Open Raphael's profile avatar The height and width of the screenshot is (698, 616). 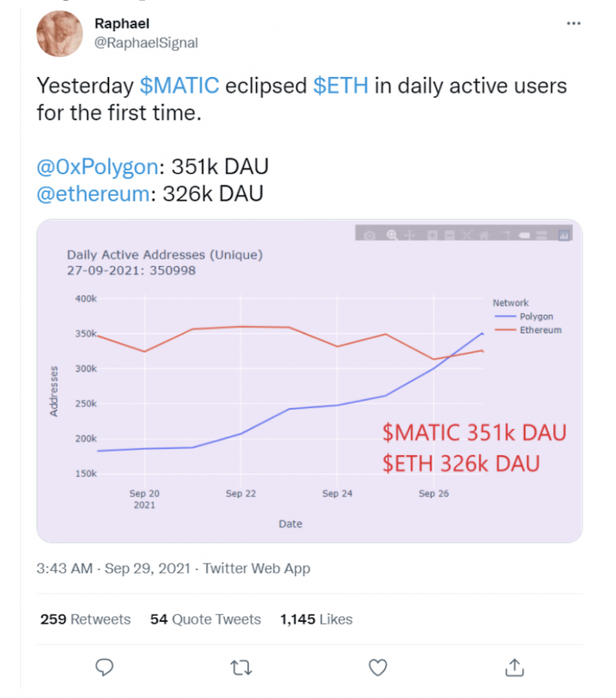pos(60,33)
